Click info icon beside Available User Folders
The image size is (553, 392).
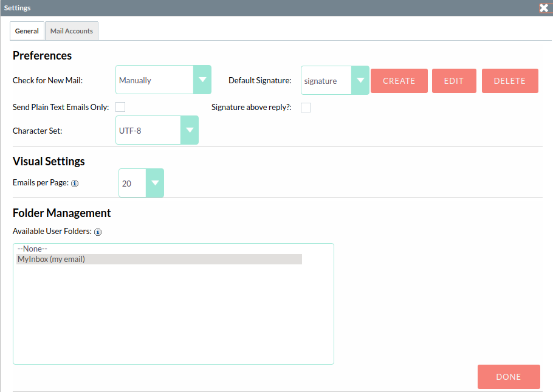tap(98, 232)
